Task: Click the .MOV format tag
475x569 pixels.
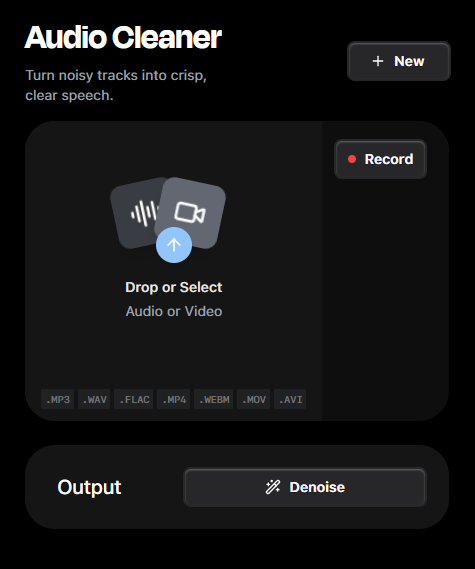Action: pos(253,399)
